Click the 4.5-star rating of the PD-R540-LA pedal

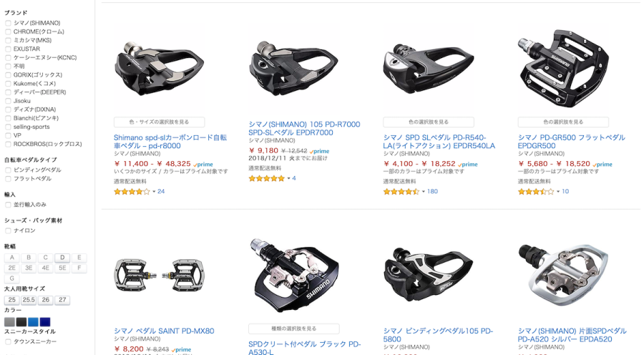tap(401, 192)
